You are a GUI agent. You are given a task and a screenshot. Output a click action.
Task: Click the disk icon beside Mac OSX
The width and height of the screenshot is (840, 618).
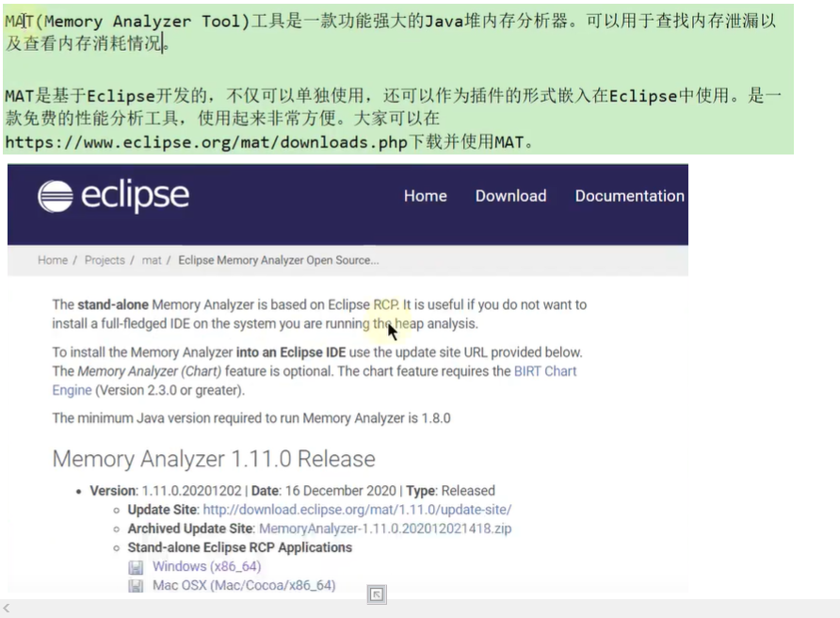tap(136, 586)
